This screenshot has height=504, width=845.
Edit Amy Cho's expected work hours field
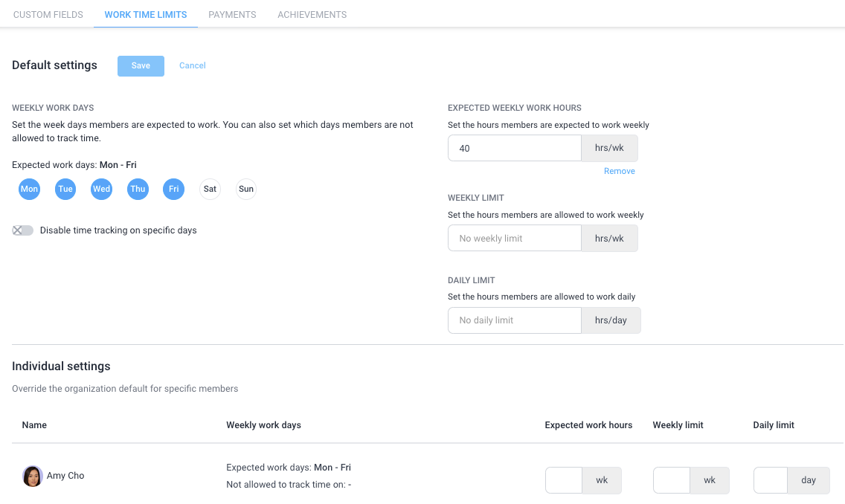[564, 480]
